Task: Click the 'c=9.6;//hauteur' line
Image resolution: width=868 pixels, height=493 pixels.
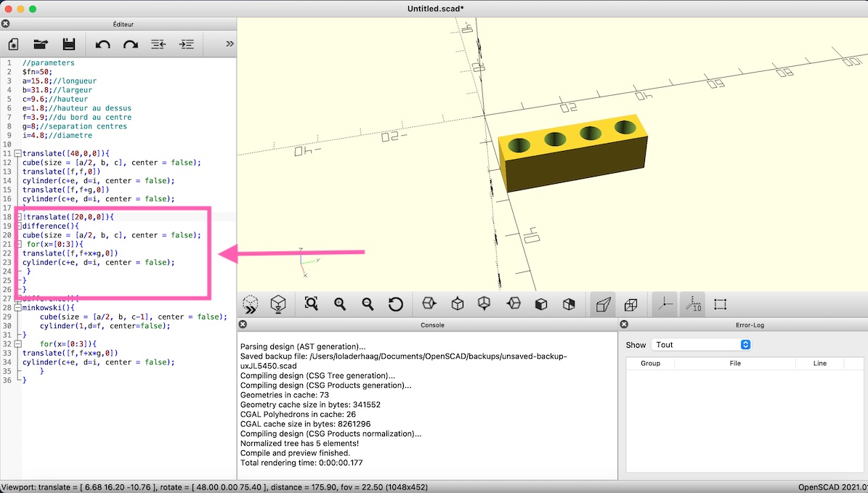Action: point(54,99)
